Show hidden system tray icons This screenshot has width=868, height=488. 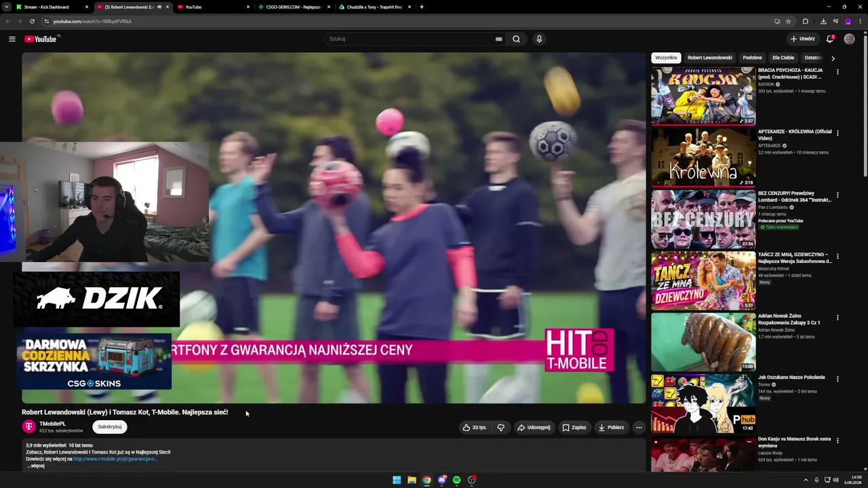(x=807, y=480)
